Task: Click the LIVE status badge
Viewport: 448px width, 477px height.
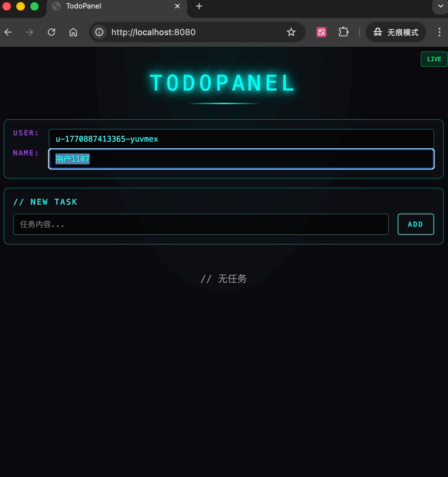Action: click(x=434, y=59)
